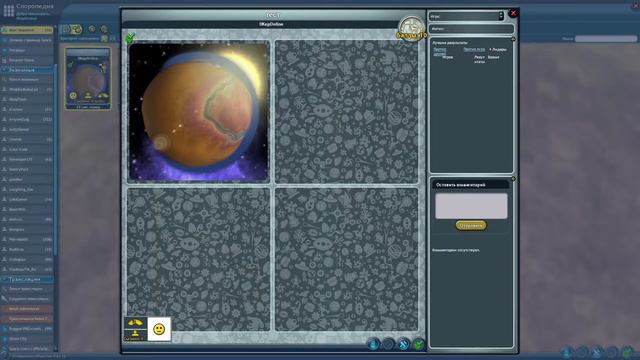Open the adventure thumbnail card in results
The image size is (640, 360).
88,78
